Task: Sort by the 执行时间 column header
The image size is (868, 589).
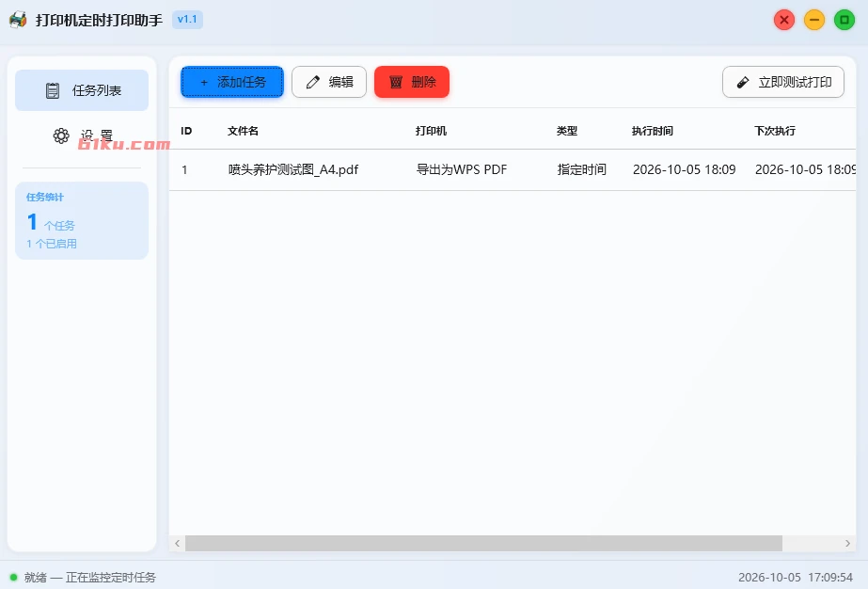Action: point(653,131)
